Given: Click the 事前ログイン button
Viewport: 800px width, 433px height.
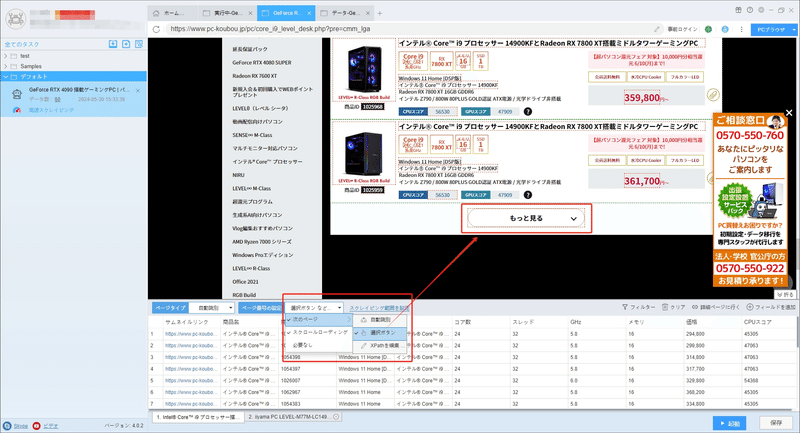Looking at the screenshot, I should [x=682, y=29].
